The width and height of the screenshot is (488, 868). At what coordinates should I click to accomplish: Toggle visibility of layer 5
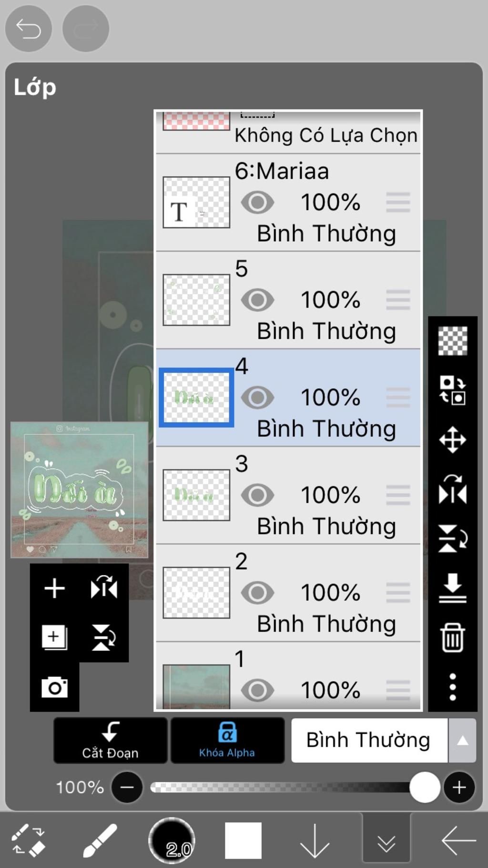pos(257,300)
